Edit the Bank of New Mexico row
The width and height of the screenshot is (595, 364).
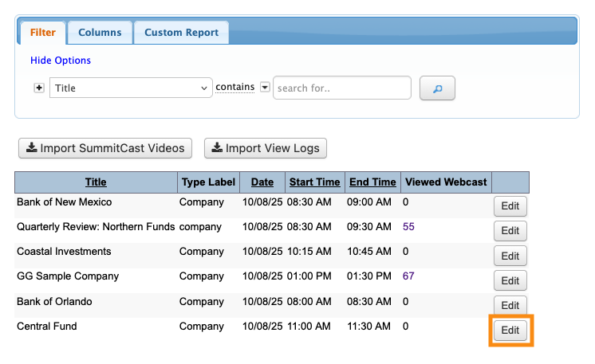tap(510, 207)
